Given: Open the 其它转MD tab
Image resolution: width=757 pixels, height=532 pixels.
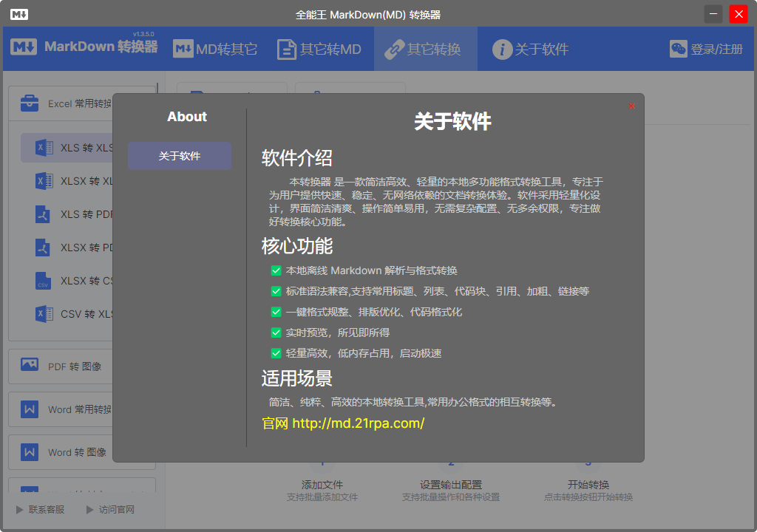Looking at the screenshot, I should 319,49.
